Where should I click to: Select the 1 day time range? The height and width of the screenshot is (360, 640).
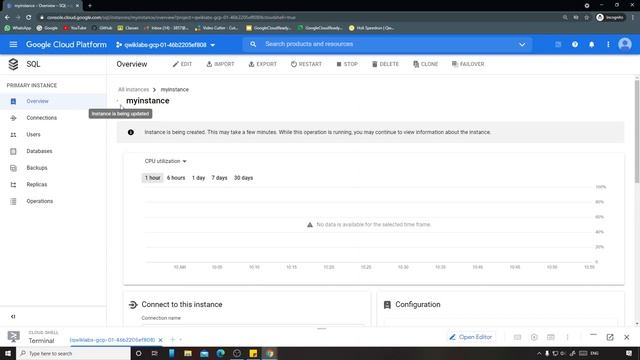(198, 178)
